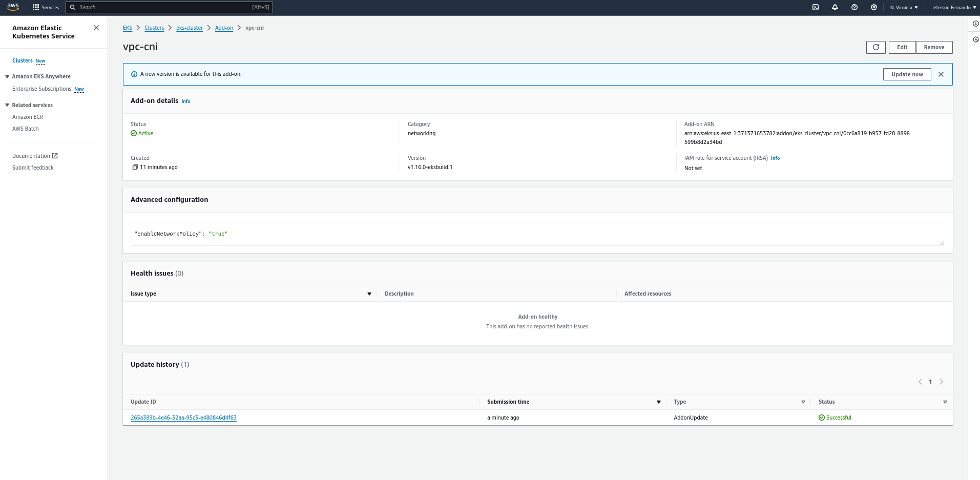Navigate to Clusters breadcrumb

tap(154, 28)
